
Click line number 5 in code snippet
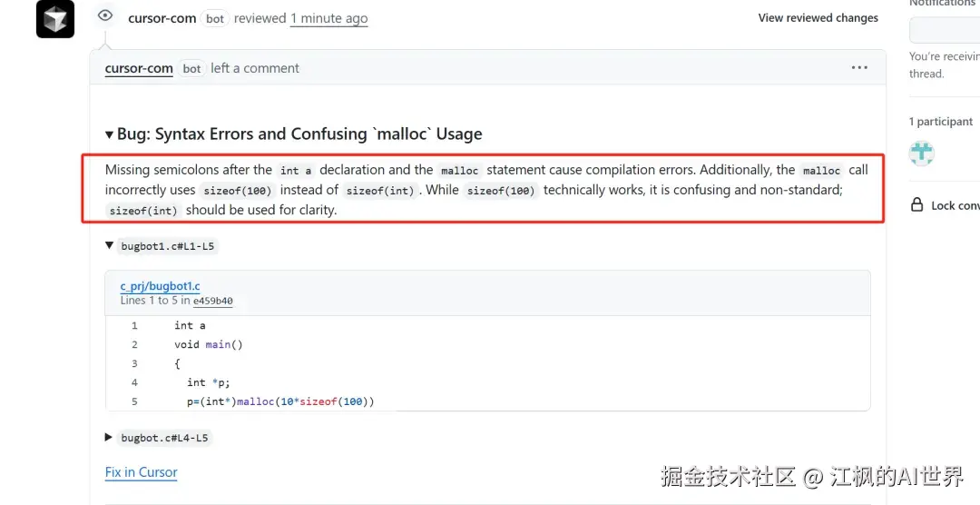tap(134, 401)
